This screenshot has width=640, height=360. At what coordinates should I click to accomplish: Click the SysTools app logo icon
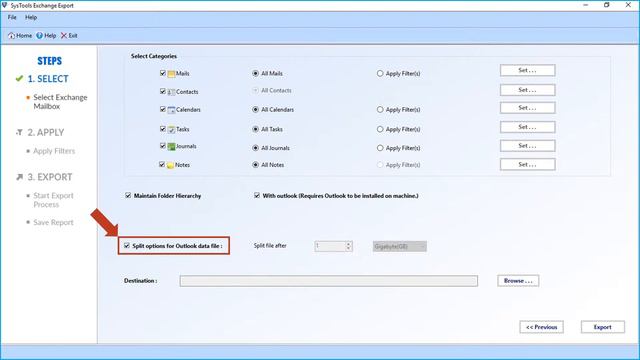coord(4,5)
